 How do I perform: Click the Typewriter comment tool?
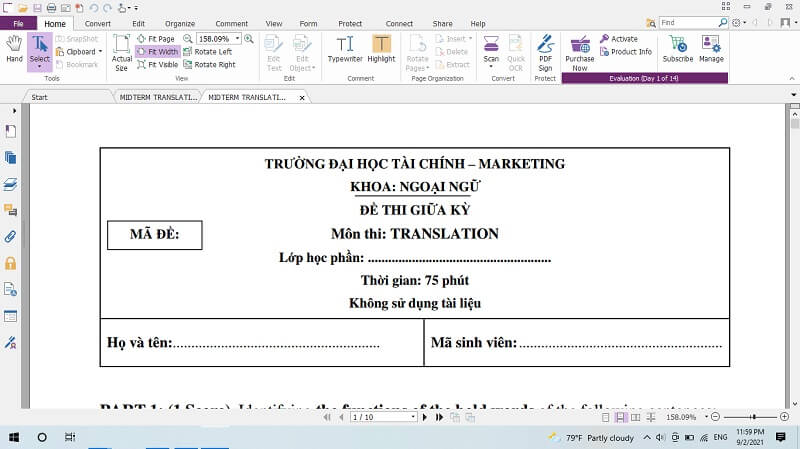point(345,49)
